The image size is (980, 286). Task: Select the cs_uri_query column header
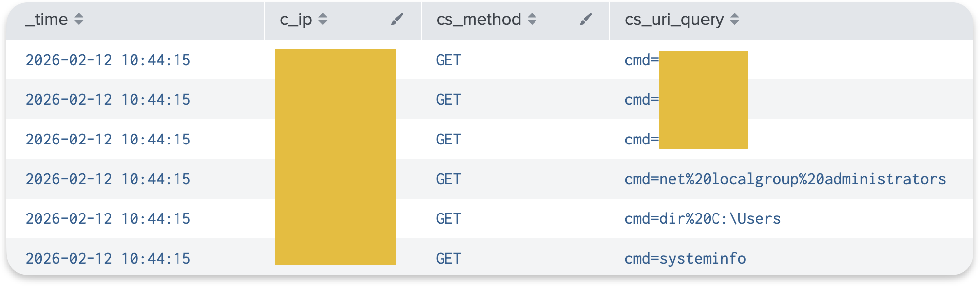676,20
